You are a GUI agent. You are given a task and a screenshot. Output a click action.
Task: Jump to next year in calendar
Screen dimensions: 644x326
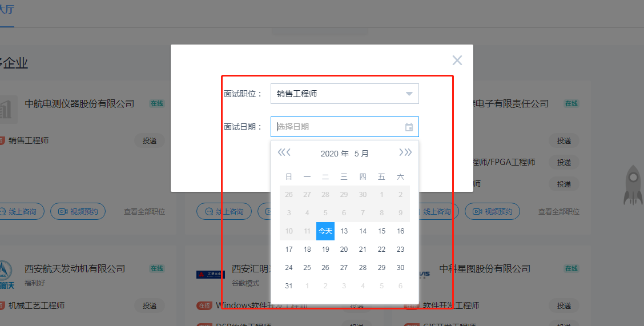[x=409, y=152]
